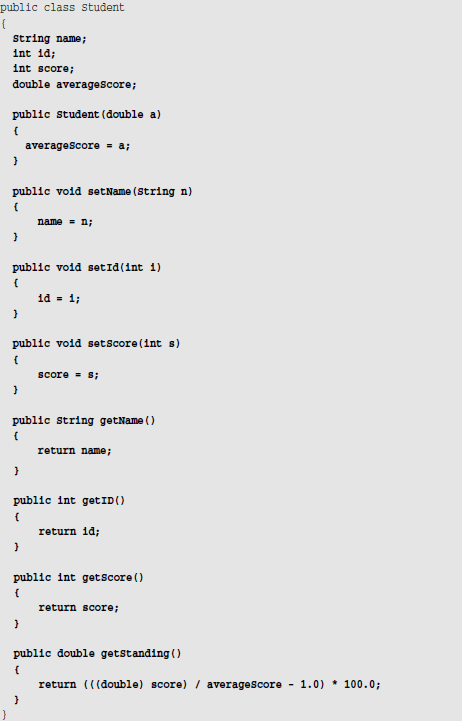The height and width of the screenshot is (721, 462).
Task: Click the getScore() method header
Action: pyautogui.click(x=79, y=578)
